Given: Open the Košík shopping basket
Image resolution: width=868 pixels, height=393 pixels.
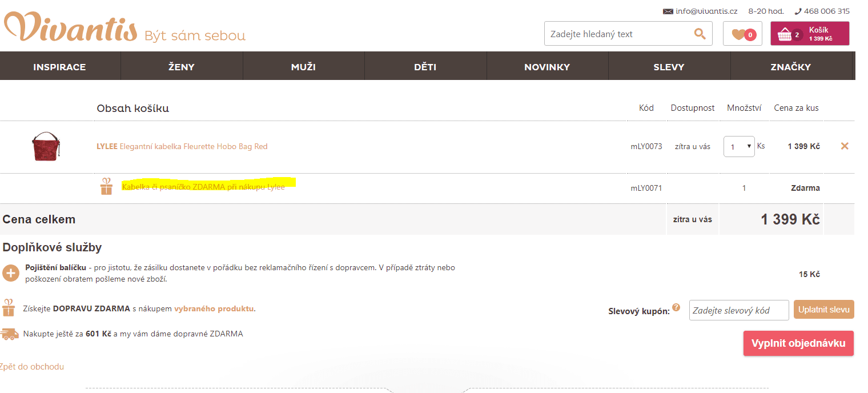Looking at the screenshot, I should point(809,34).
